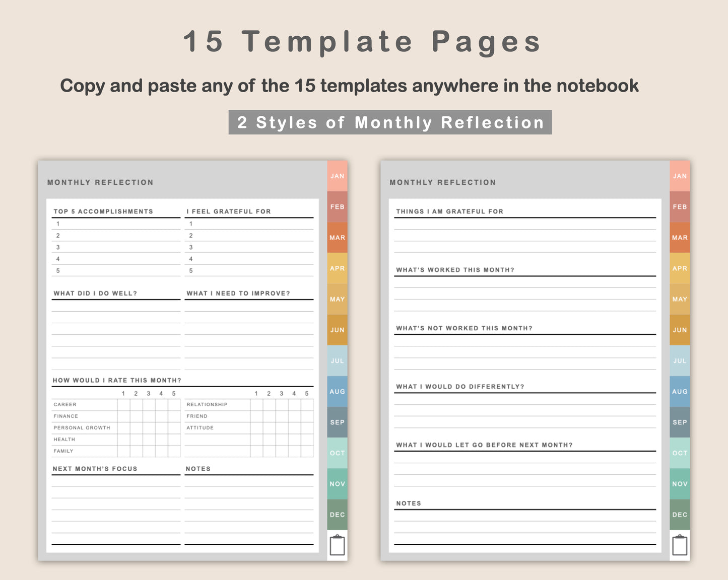The width and height of the screenshot is (728, 580).
Task: Open the JAN tab on the left template
Action: 337,176
